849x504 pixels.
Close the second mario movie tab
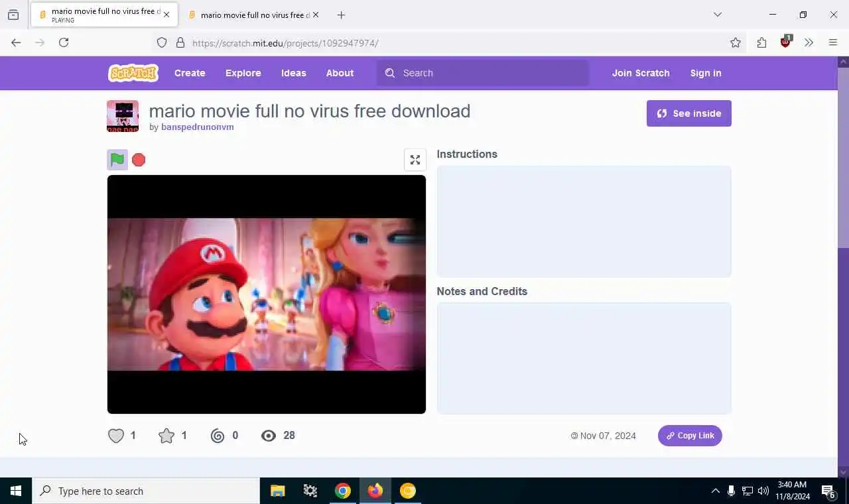(x=316, y=15)
